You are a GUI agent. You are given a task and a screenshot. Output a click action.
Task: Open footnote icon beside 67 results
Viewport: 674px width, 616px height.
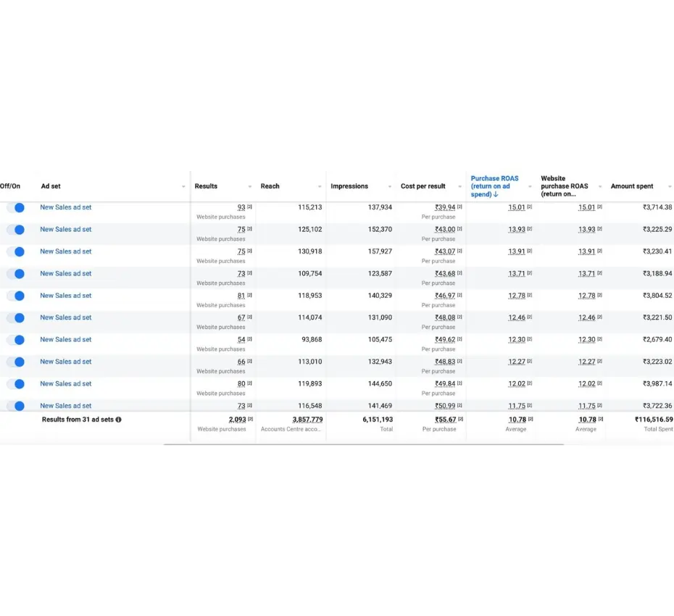[x=250, y=317]
